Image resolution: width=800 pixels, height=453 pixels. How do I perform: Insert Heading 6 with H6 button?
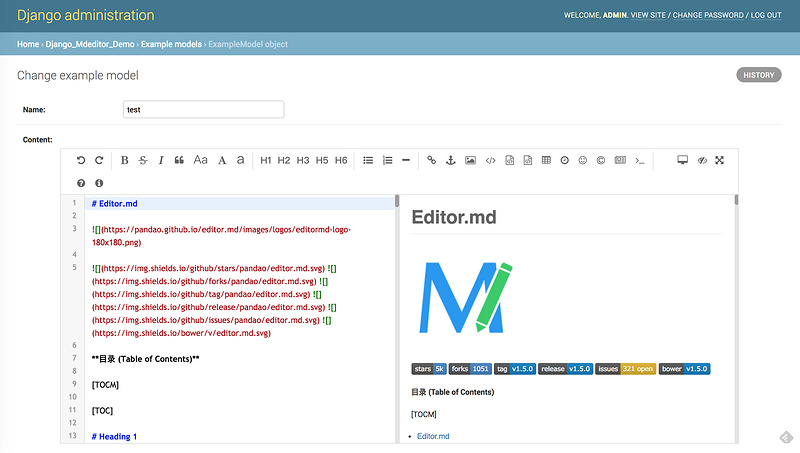pyautogui.click(x=341, y=160)
